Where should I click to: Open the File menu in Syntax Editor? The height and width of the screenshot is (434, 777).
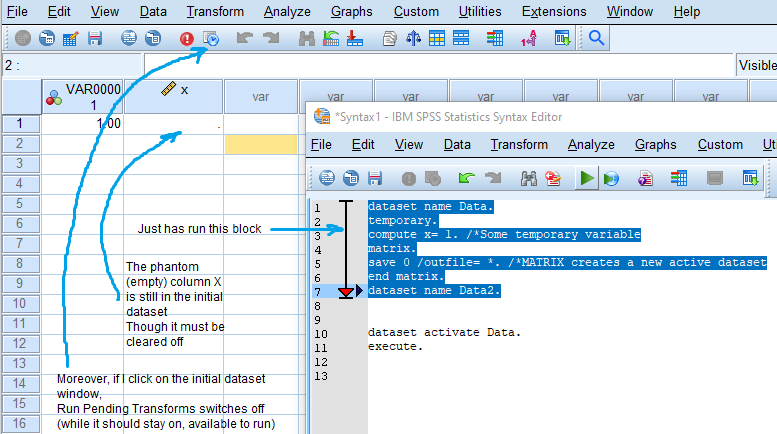321,144
